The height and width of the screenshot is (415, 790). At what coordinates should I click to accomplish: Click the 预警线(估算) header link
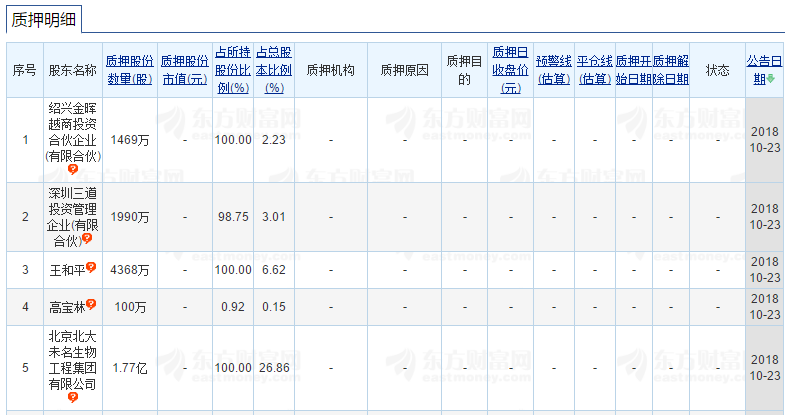[x=554, y=69]
